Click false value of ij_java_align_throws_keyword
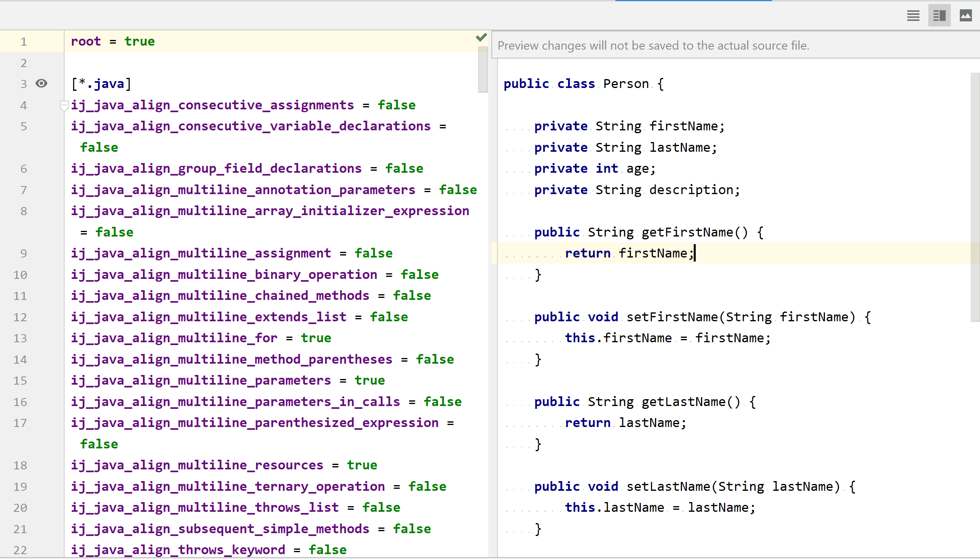 click(327, 550)
